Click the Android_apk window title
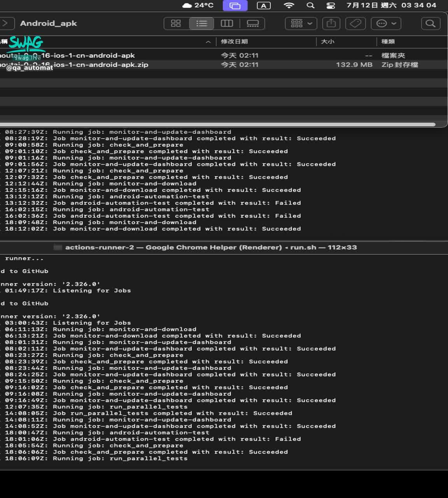 tap(49, 23)
